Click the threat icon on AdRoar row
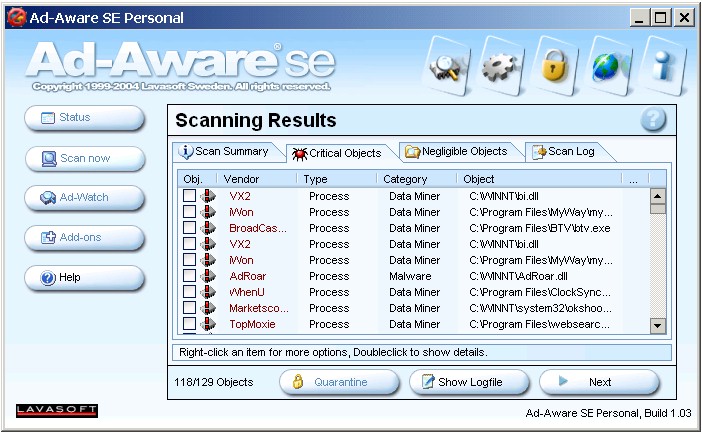The height and width of the screenshot is (432, 702). (x=208, y=276)
